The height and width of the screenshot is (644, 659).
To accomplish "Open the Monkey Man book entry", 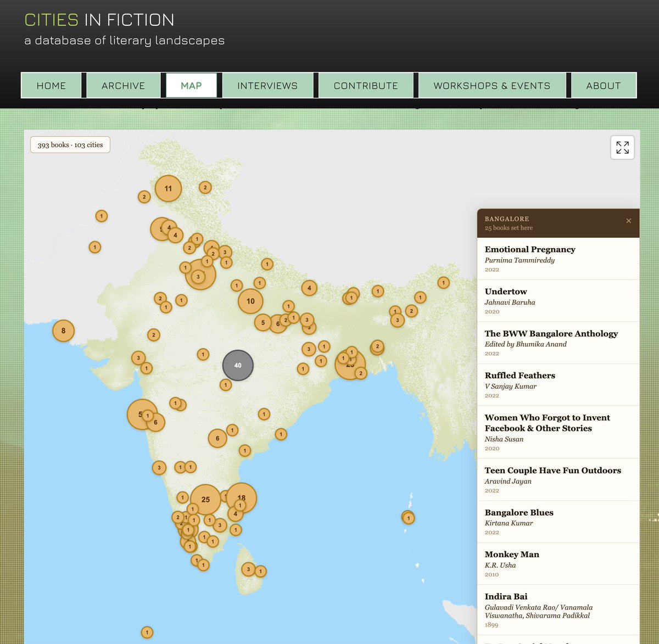I will [558, 564].
